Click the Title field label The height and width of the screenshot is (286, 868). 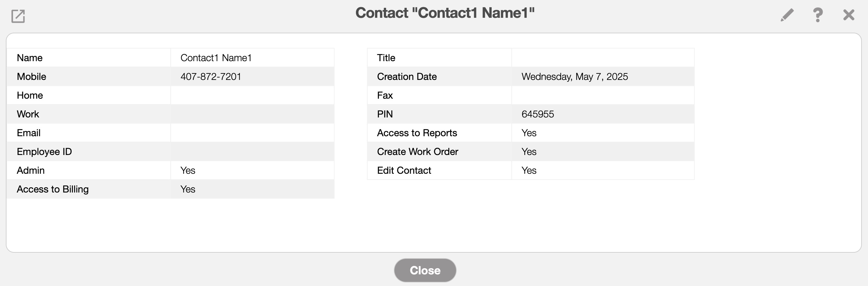pos(386,58)
